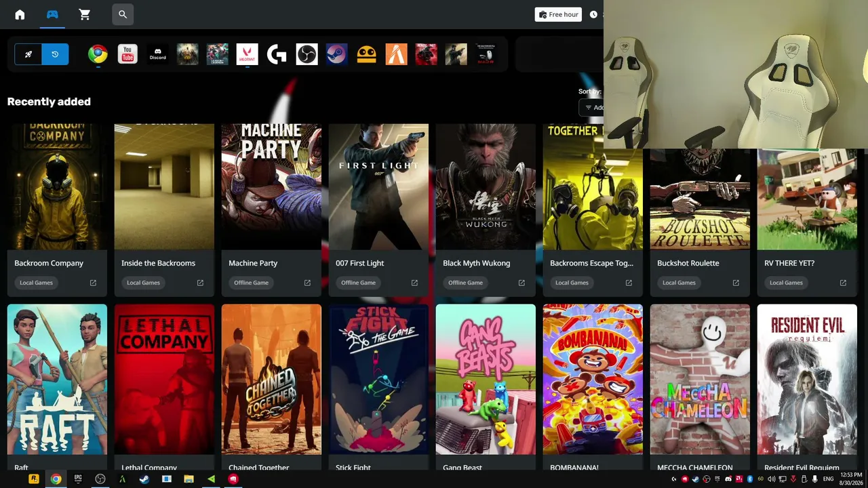868x488 pixels.
Task: Open the Lethal Company game cover
Action: (x=164, y=380)
